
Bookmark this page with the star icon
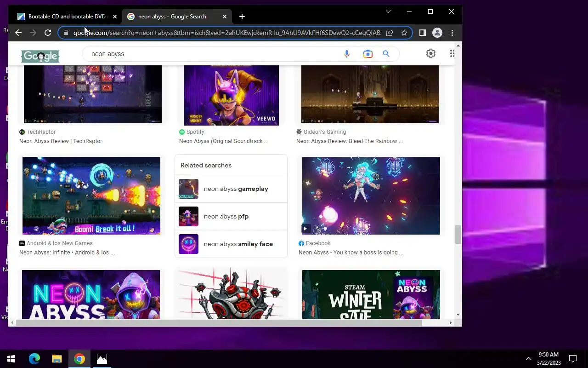tap(404, 33)
